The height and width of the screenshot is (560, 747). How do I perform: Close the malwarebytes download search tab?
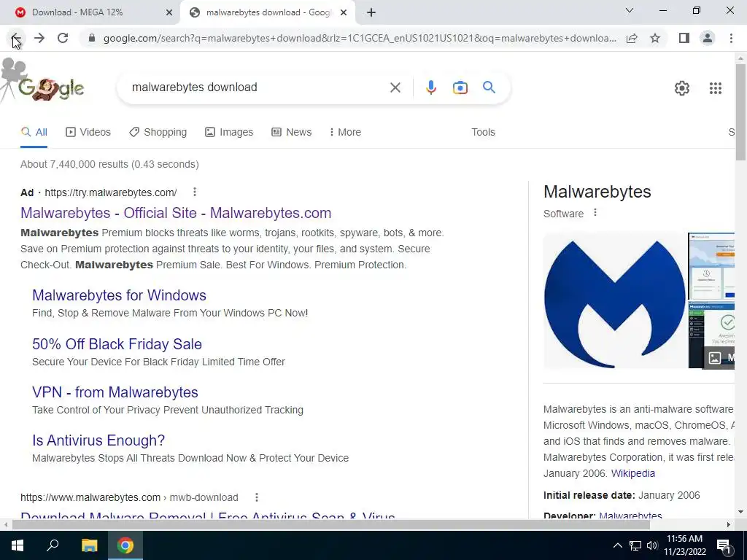[x=344, y=13]
